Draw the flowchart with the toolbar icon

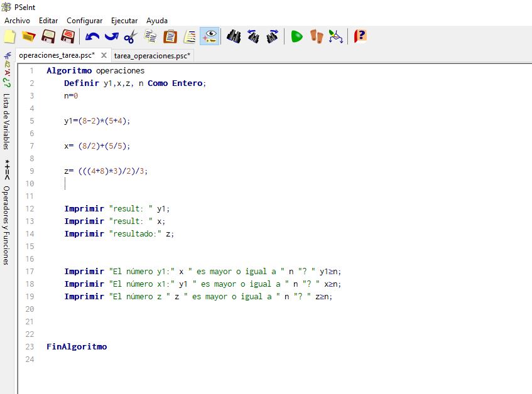pyautogui.click(x=336, y=36)
